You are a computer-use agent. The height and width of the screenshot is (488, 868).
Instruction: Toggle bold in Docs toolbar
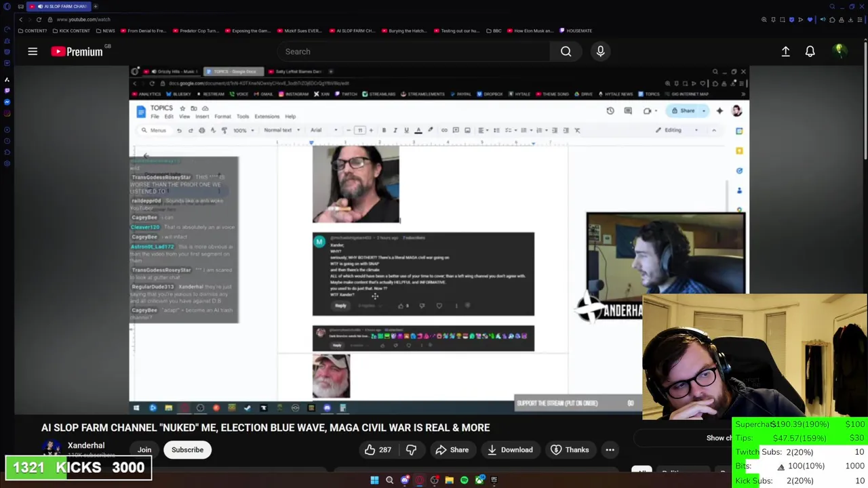click(x=384, y=130)
